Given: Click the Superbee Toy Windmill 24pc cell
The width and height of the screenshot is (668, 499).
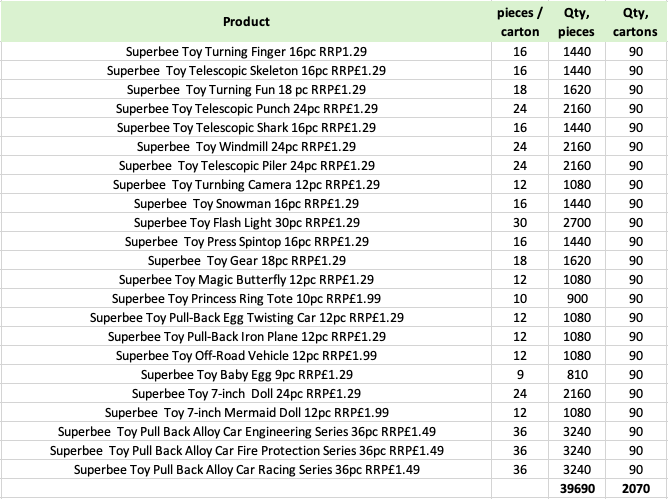Looking at the screenshot, I should coord(246,147).
